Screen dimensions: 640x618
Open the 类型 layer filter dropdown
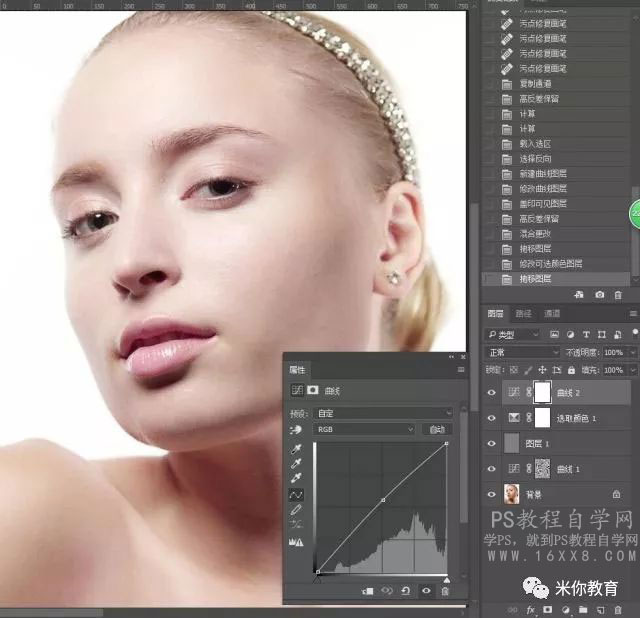click(x=513, y=335)
